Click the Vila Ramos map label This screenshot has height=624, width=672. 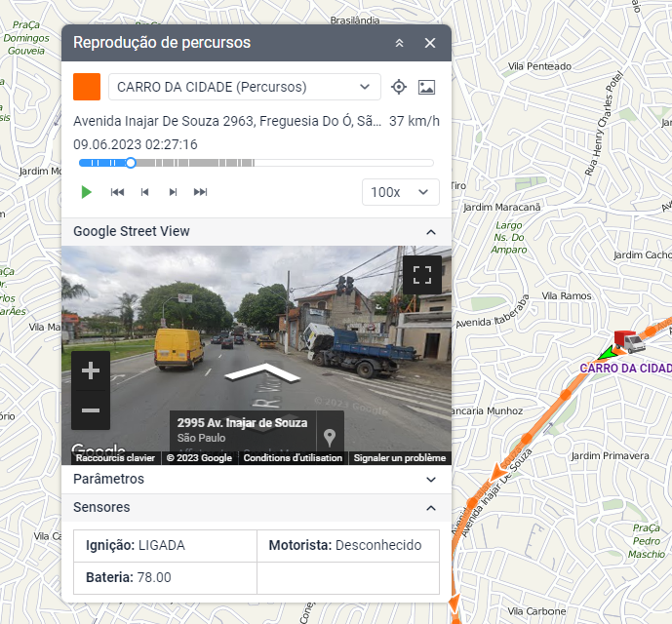pos(567,295)
